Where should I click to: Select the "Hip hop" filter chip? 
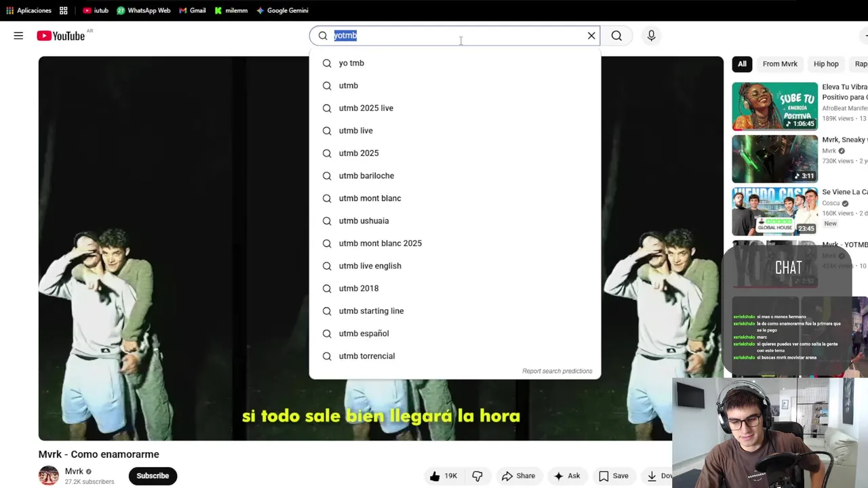click(x=826, y=64)
